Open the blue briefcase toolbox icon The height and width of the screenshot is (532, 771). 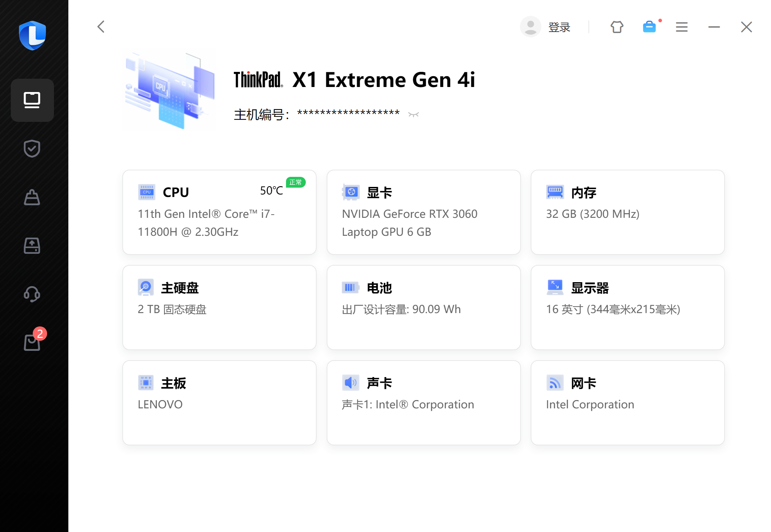point(649,27)
